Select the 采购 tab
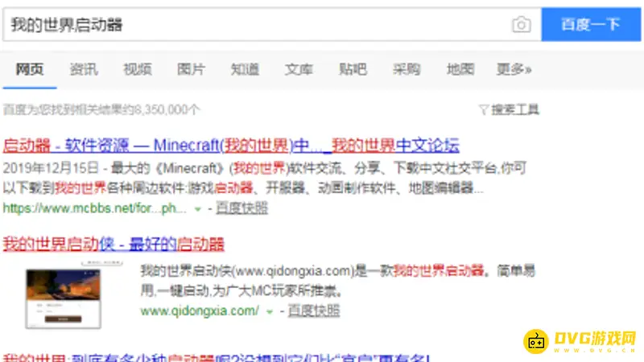Viewport: 644px width, 362px height. [407, 69]
